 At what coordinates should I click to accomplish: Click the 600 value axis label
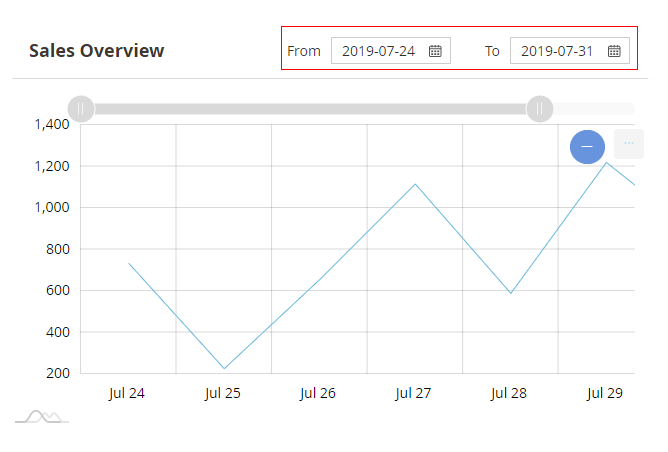tap(58, 290)
